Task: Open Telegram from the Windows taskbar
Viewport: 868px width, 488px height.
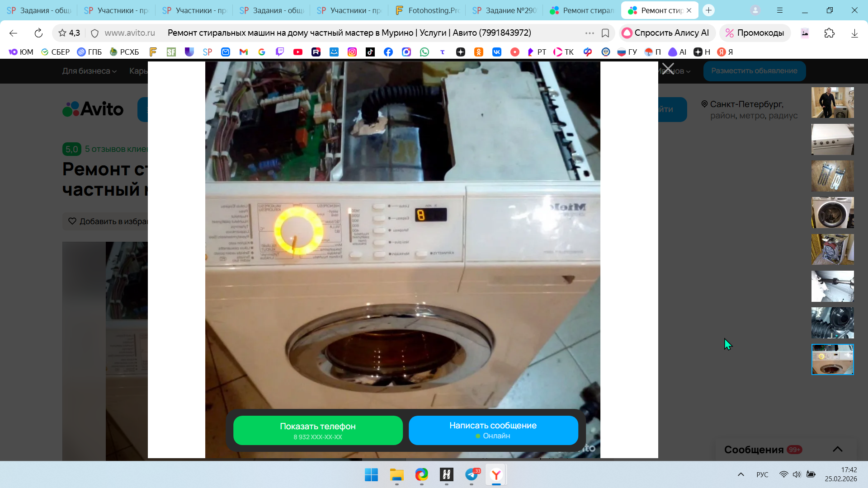Action: [472, 474]
